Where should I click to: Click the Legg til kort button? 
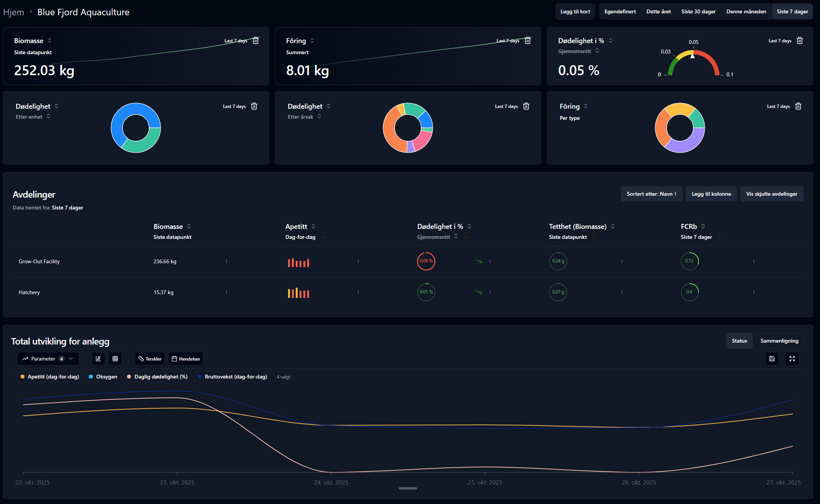point(575,11)
